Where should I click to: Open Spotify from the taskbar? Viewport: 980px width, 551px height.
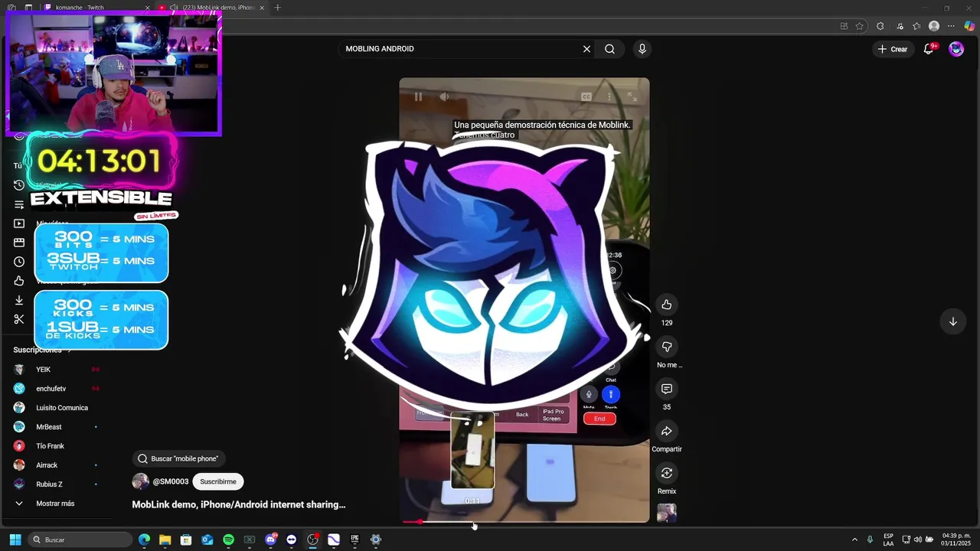pos(228,540)
